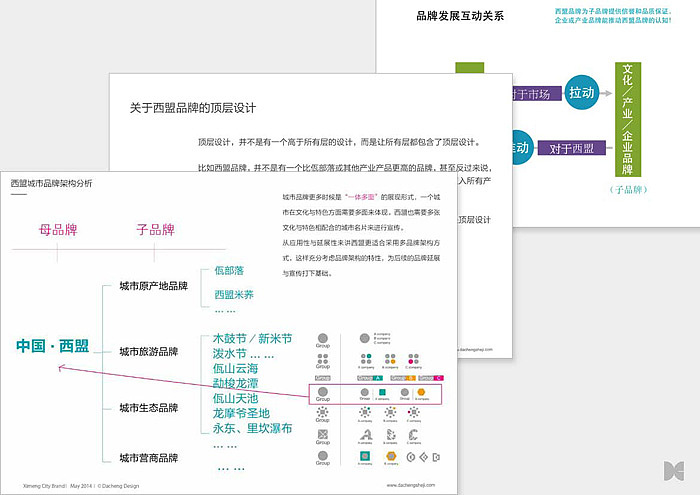Click the 佤山云海 entry
The image size is (700, 495).
point(235,369)
